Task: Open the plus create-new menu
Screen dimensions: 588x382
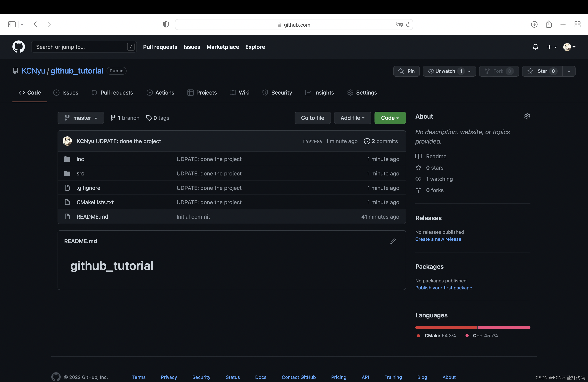Action: click(x=551, y=47)
